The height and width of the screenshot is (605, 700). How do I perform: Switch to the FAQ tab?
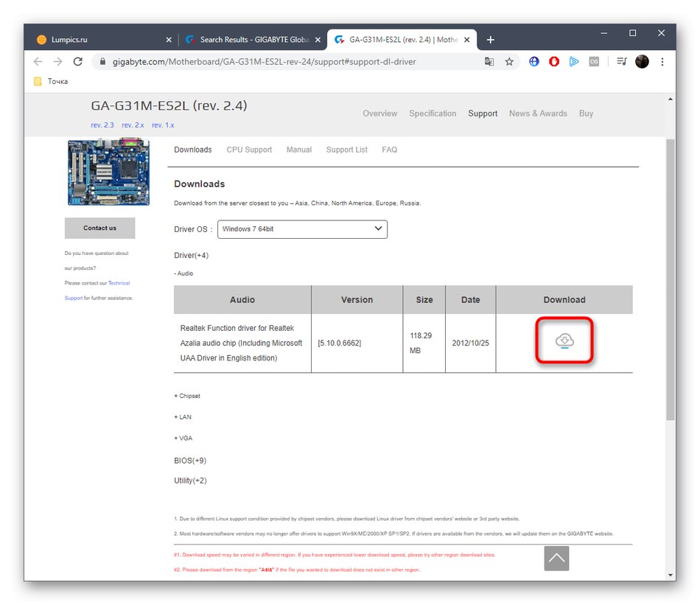pos(389,150)
